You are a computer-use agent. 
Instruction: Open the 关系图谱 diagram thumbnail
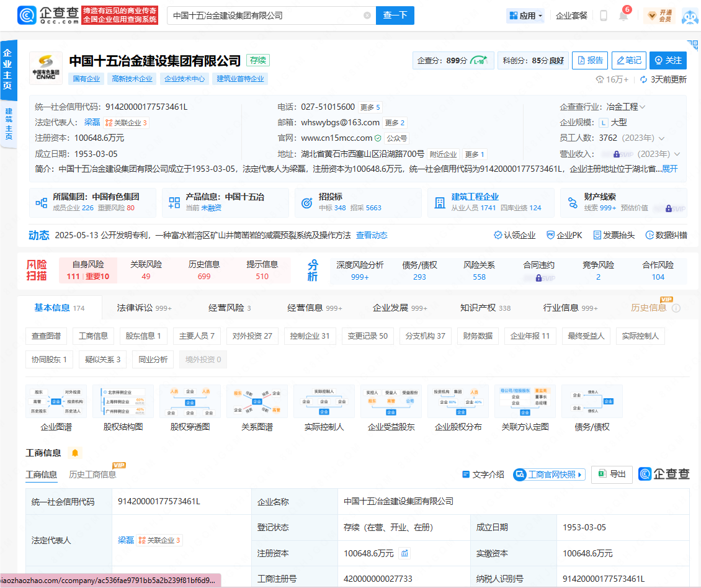[257, 401]
